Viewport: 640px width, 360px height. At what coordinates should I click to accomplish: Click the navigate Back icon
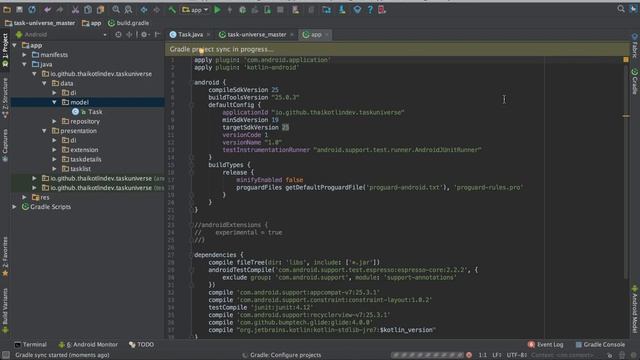(144, 9)
